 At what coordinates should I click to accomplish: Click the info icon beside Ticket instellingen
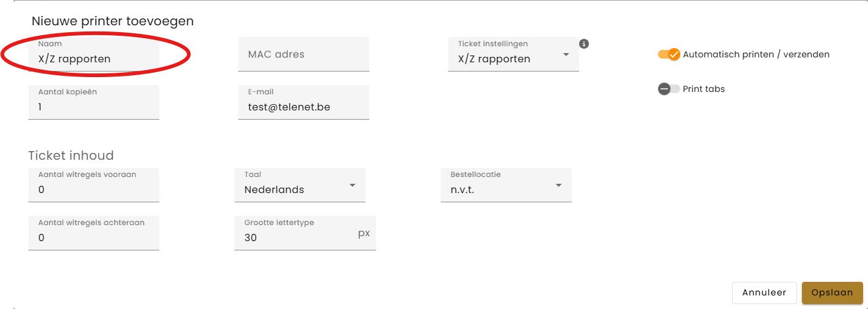584,44
